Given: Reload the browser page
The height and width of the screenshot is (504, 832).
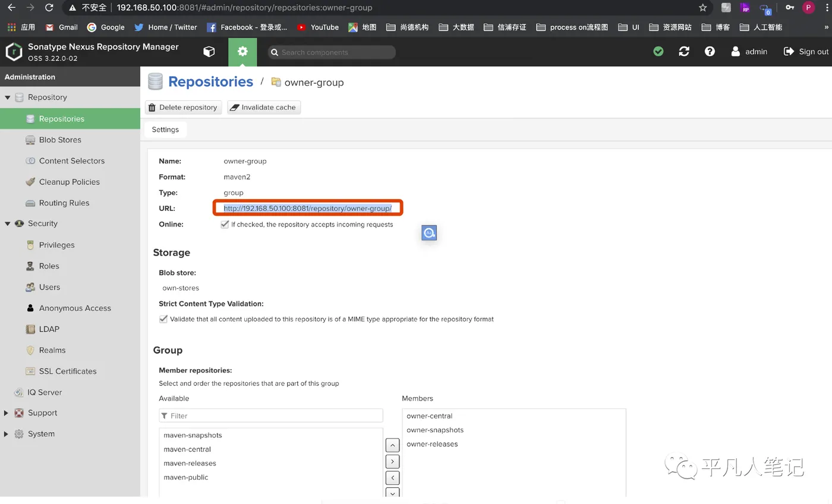Looking at the screenshot, I should pyautogui.click(x=49, y=8).
